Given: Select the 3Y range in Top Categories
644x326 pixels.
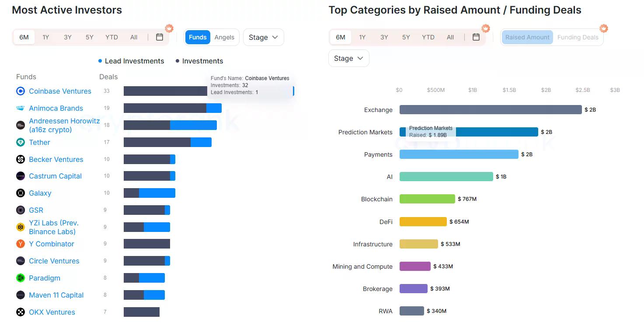Looking at the screenshot, I should pyautogui.click(x=384, y=37).
